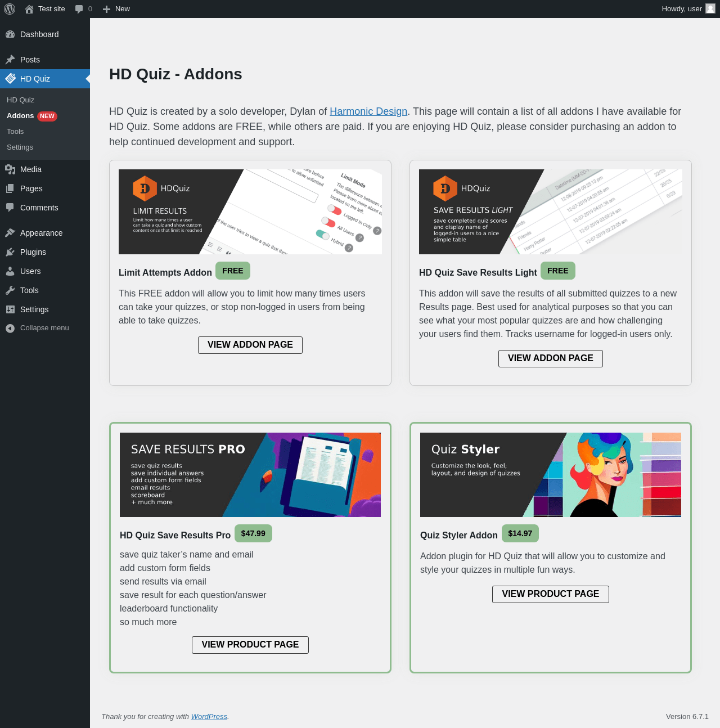
Task: Click the Test site admin bar link
Action: tap(45, 9)
